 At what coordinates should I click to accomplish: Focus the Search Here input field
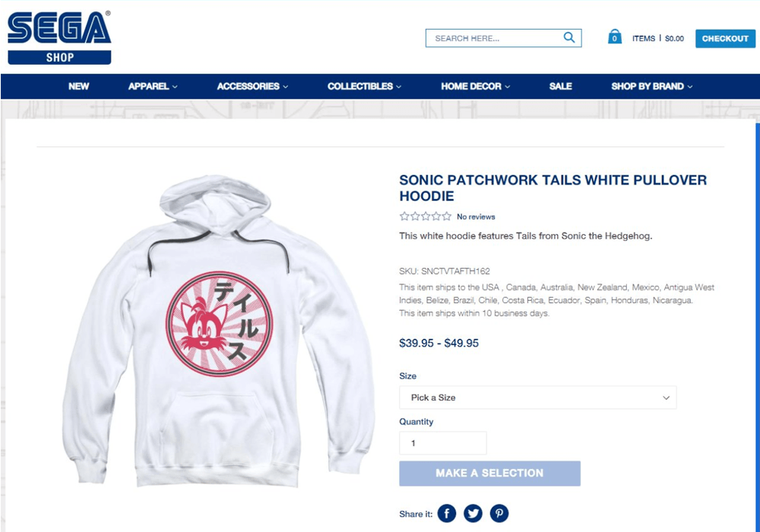coord(494,38)
